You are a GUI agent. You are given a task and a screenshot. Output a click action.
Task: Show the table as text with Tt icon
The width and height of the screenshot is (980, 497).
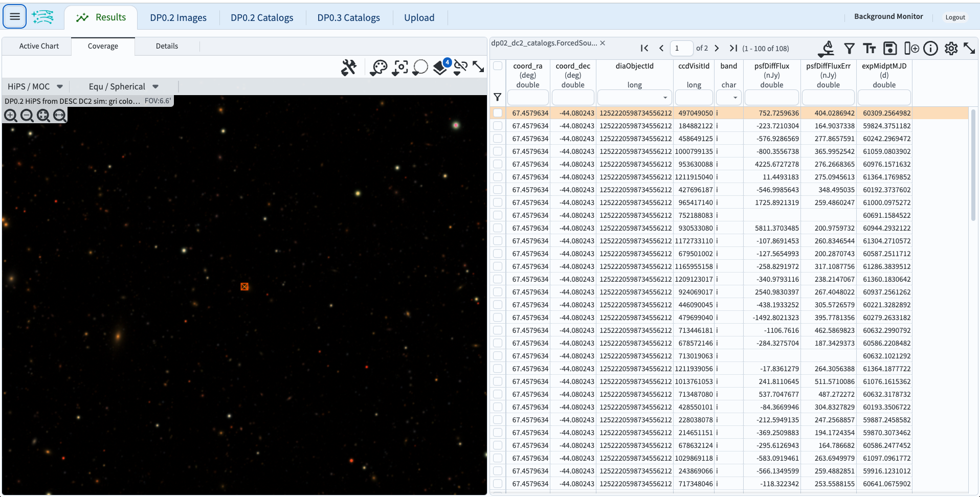point(870,48)
